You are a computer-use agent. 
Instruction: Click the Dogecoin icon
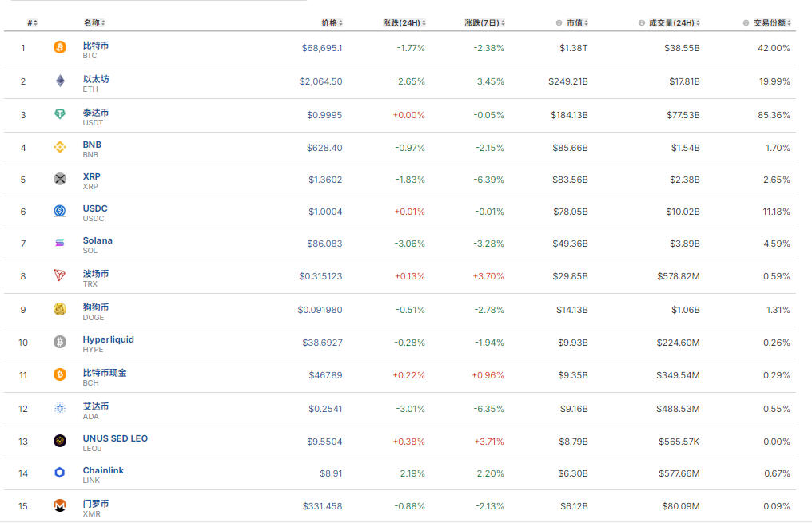point(60,309)
